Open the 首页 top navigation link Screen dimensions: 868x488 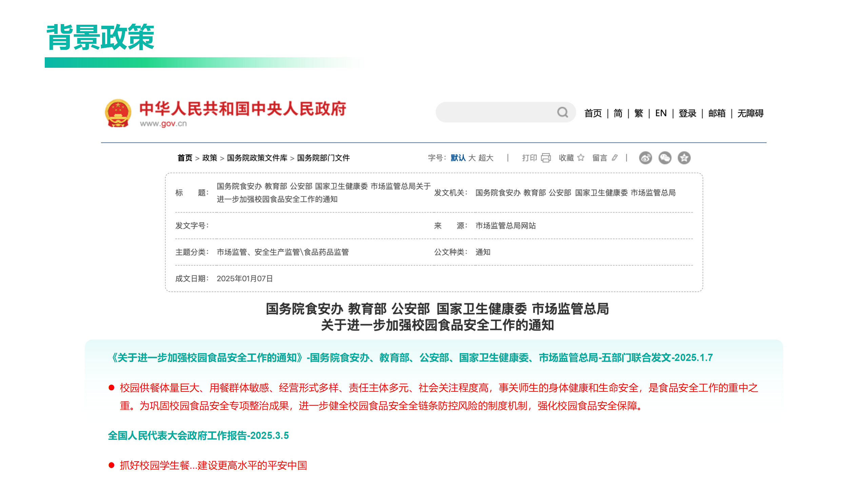point(593,113)
